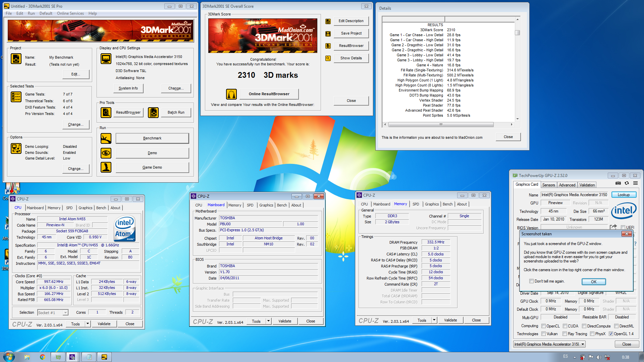
Task: Click the ResultBrowser icon in score window
Action: (x=328, y=46)
